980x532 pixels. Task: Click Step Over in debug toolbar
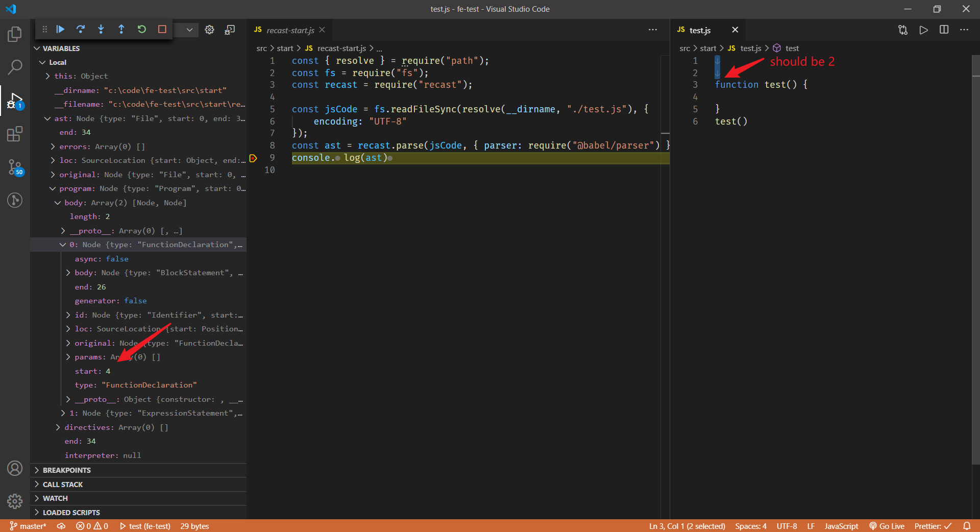tap(81, 29)
